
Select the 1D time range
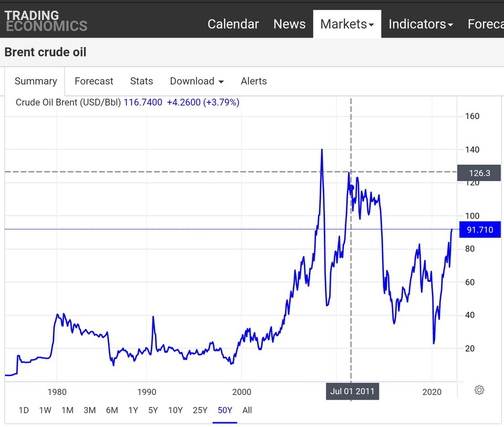point(24,410)
